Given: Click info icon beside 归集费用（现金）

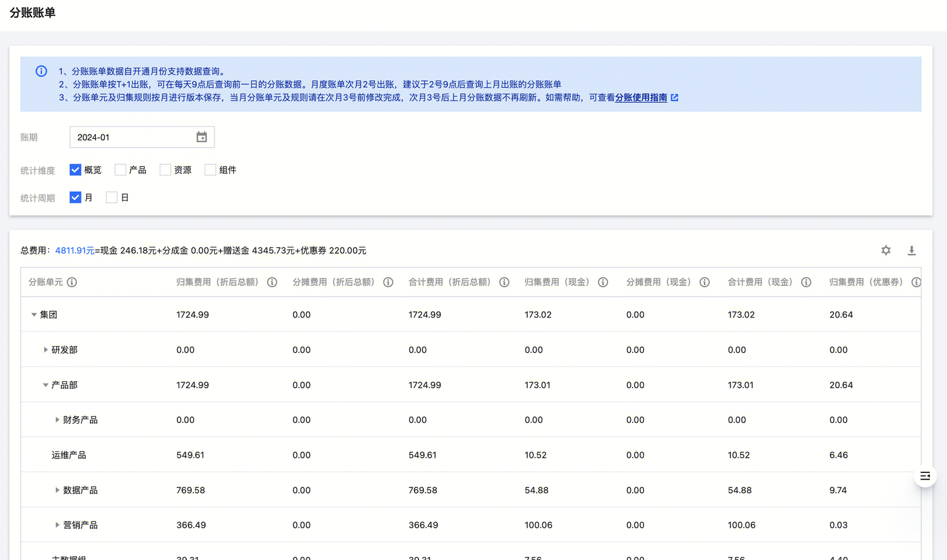Looking at the screenshot, I should click(x=603, y=282).
